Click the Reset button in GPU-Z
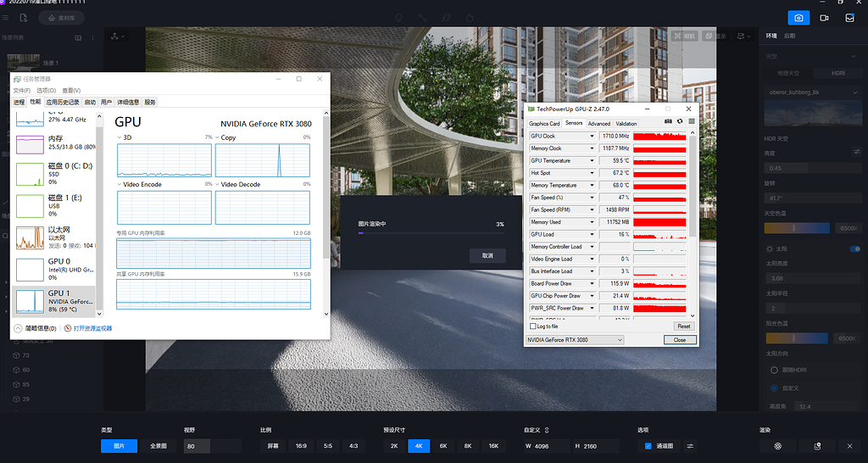The image size is (868, 463). tap(684, 326)
